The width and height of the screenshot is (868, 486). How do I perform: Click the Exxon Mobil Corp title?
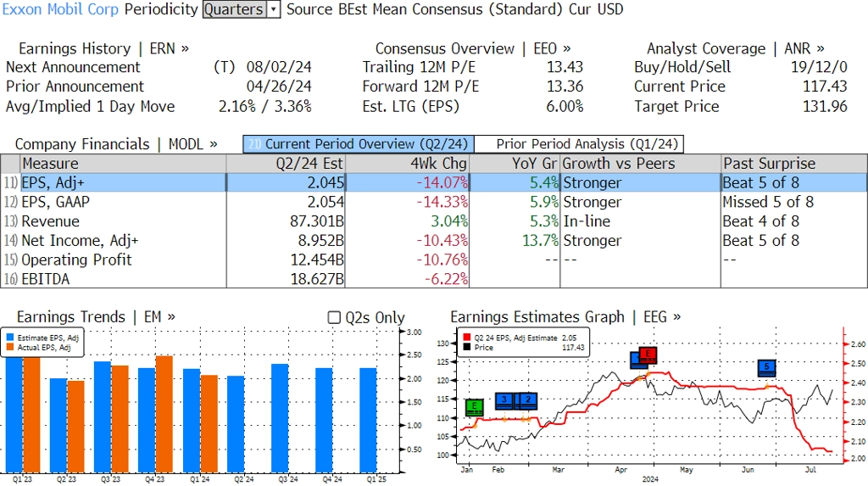(60, 9)
